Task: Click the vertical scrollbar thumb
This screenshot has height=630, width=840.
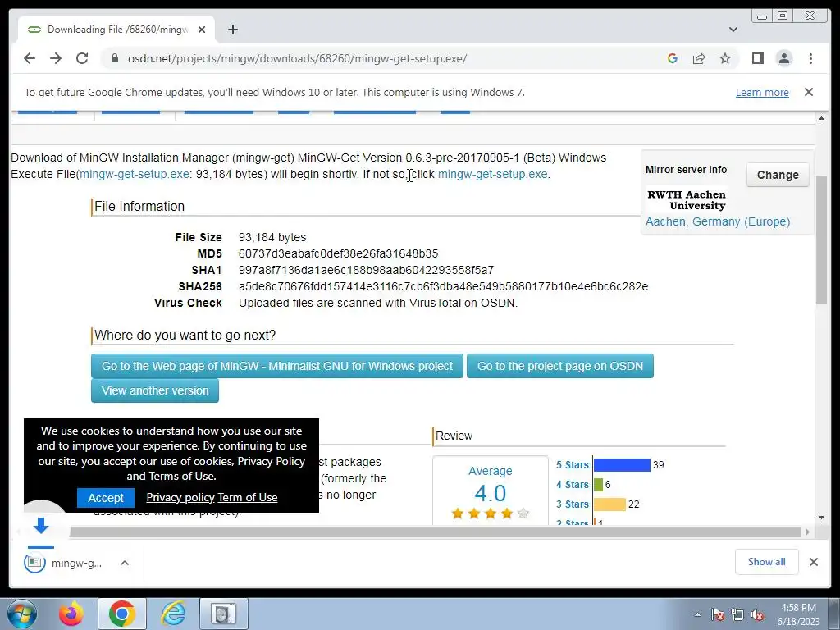Action: pyautogui.click(x=821, y=240)
